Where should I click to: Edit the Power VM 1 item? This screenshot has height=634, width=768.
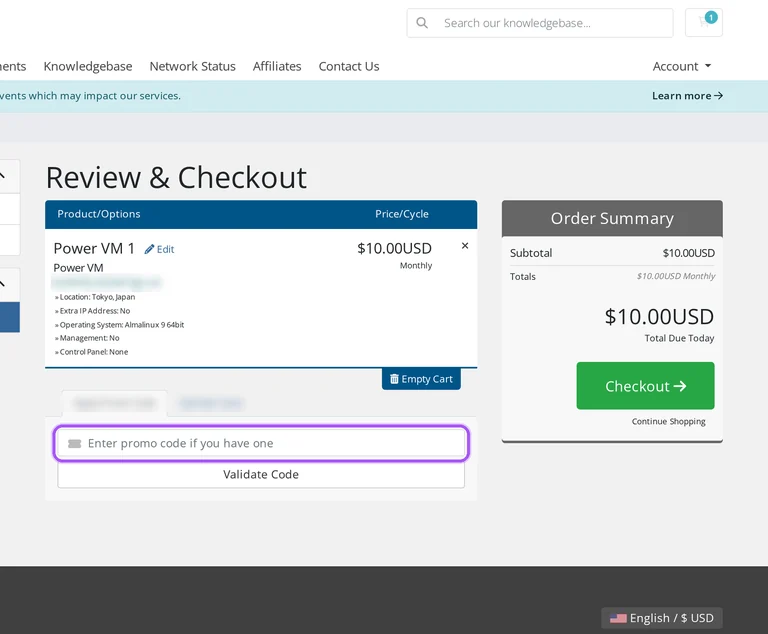tap(159, 249)
